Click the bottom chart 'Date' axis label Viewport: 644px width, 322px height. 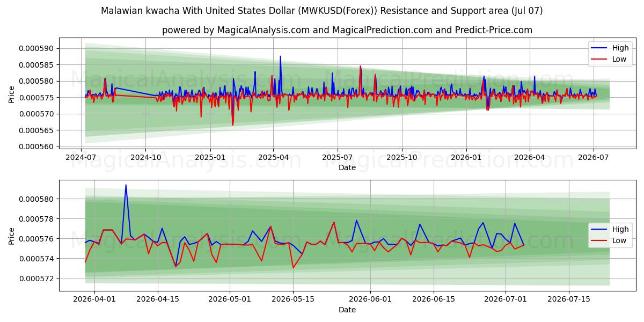point(347,310)
